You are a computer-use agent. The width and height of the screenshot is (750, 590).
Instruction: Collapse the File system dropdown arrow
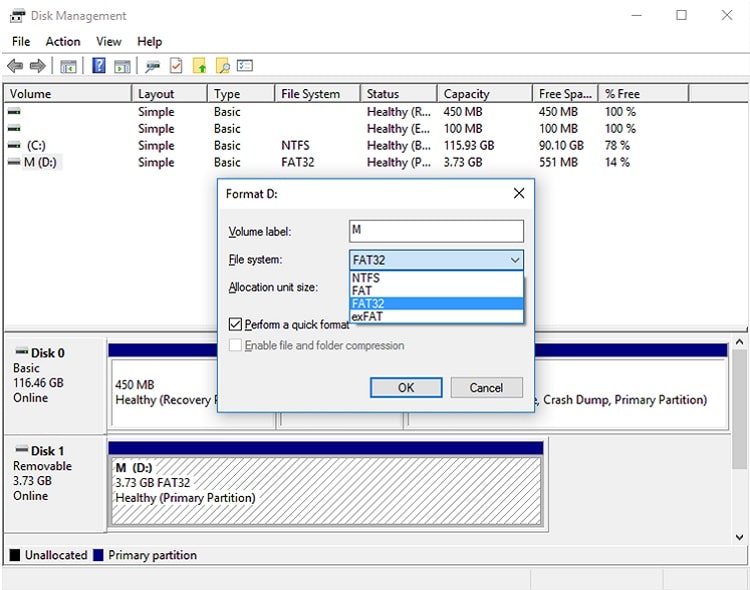coord(514,260)
